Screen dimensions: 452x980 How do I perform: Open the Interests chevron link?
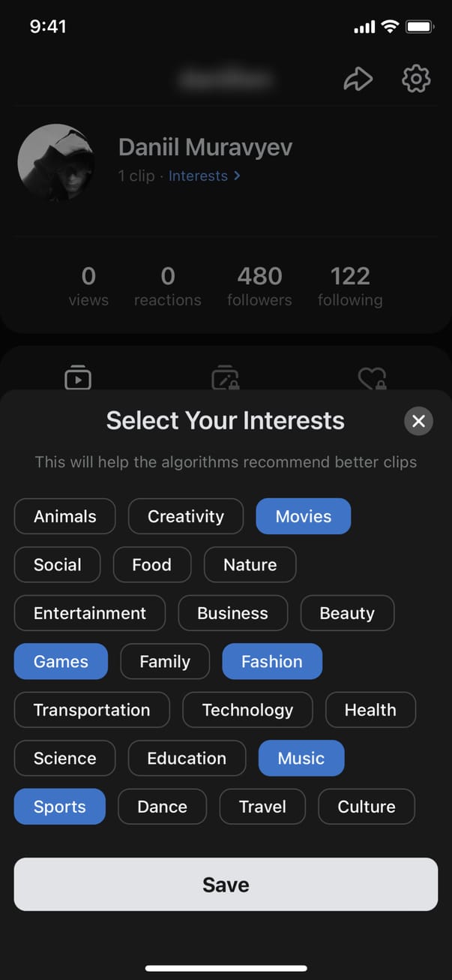(x=204, y=176)
